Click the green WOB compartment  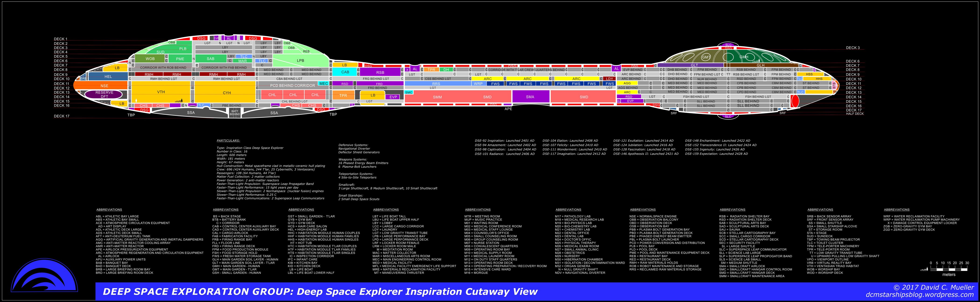click(x=150, y=59)
